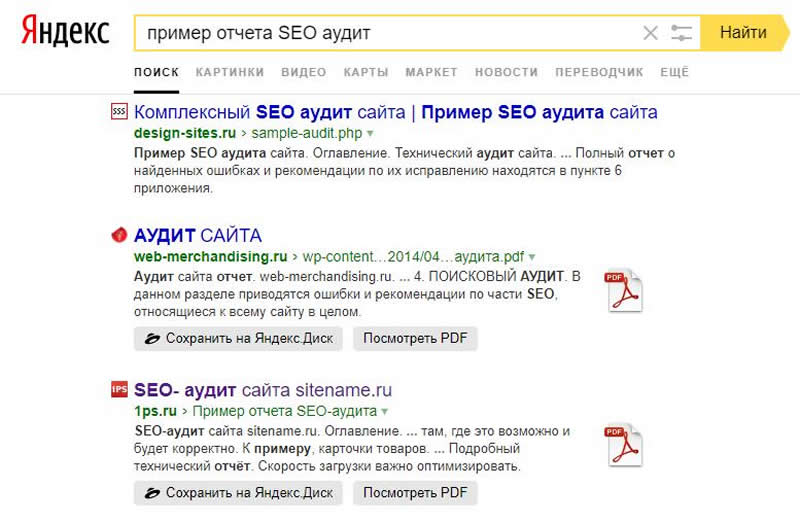Save web-merchandising PDF to Яндекс.Диск

[238, 338]
